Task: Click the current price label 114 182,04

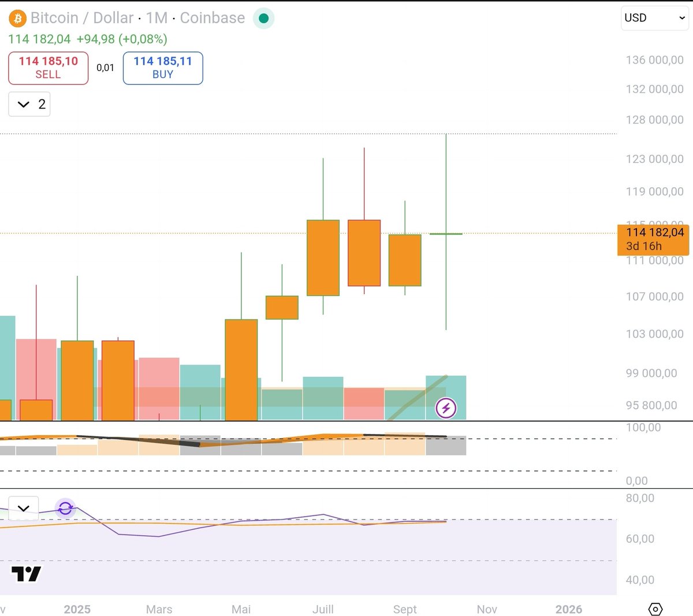Action: tap(653, 239)
